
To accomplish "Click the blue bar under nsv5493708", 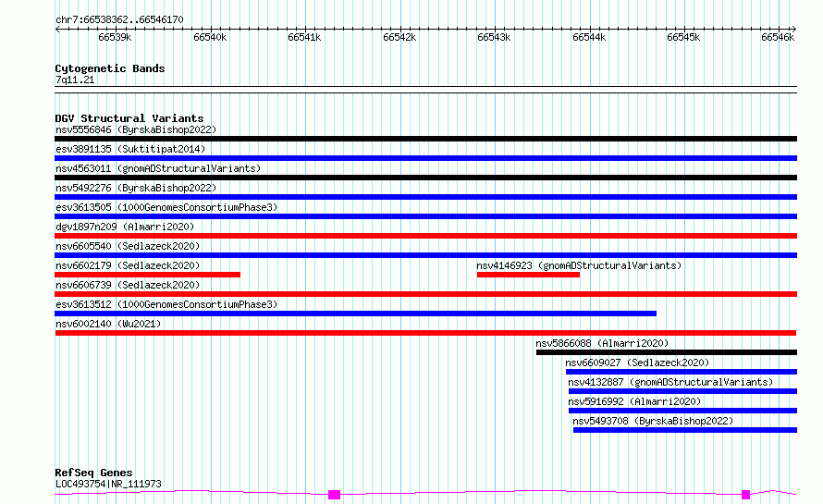I will click(685, 430).
